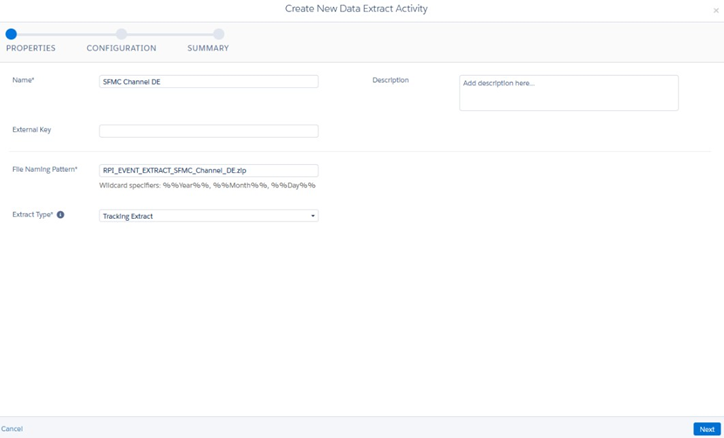This screenshot has width=724, height=438.
Task: Click the Description text area
Action: (x=568, y=93)
